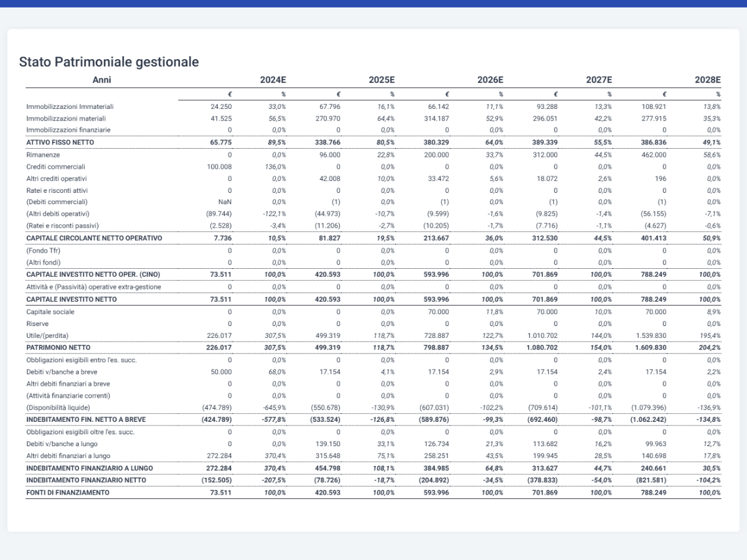Select the (Ratei e risconti passivi) label
Viewport: 747px width, 560px height.
click(x=63, y=225)
